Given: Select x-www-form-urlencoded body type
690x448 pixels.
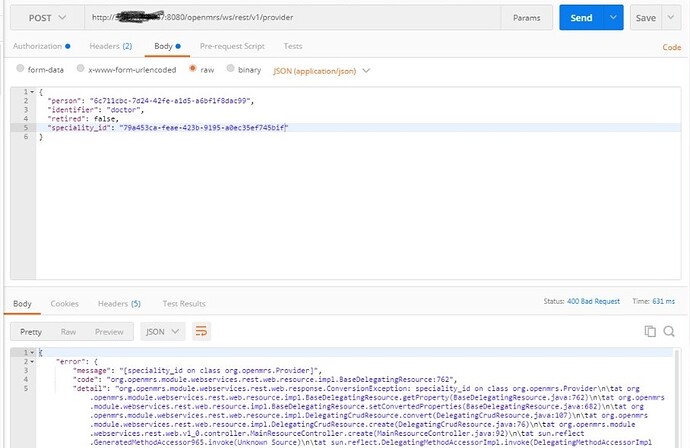Looking at the screenshot, I should [80, 68].
